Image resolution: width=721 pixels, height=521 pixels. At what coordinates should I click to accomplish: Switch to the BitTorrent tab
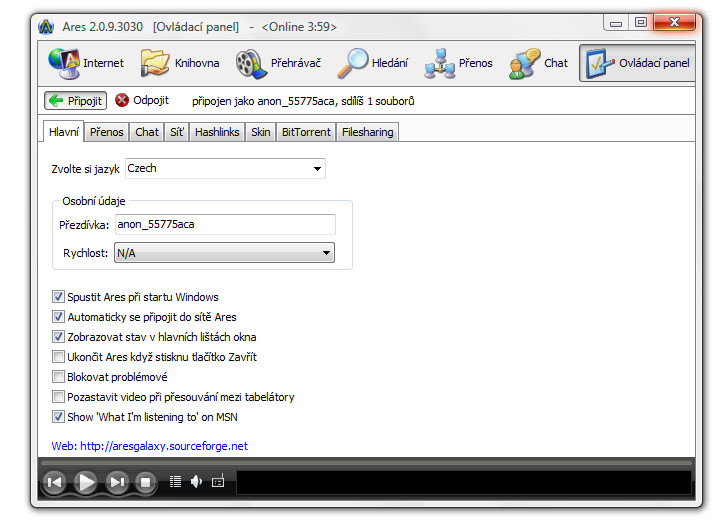click(306, 132)
